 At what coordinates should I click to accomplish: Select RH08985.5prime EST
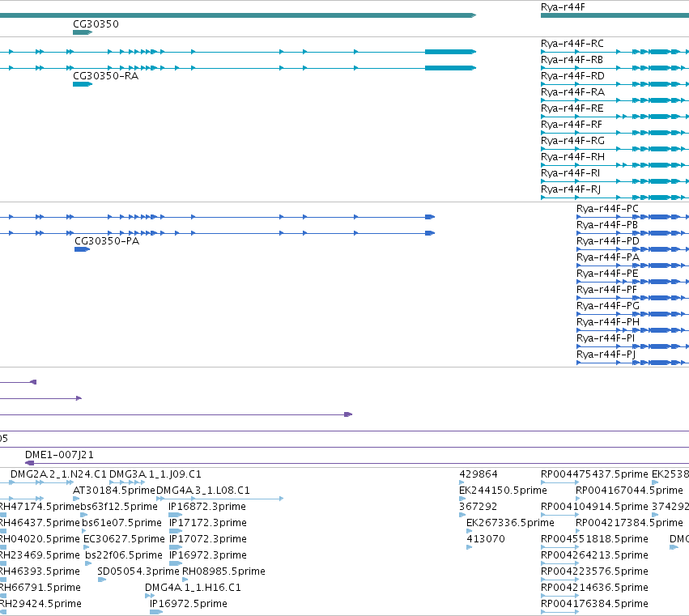pyautogui.click(x=223, y=571)
